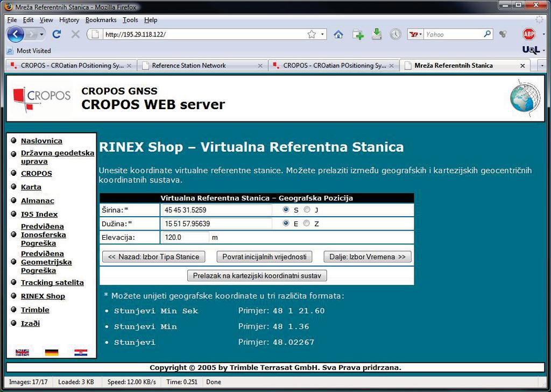
Task: Open the View menu
Action: [x=46, y=20]
